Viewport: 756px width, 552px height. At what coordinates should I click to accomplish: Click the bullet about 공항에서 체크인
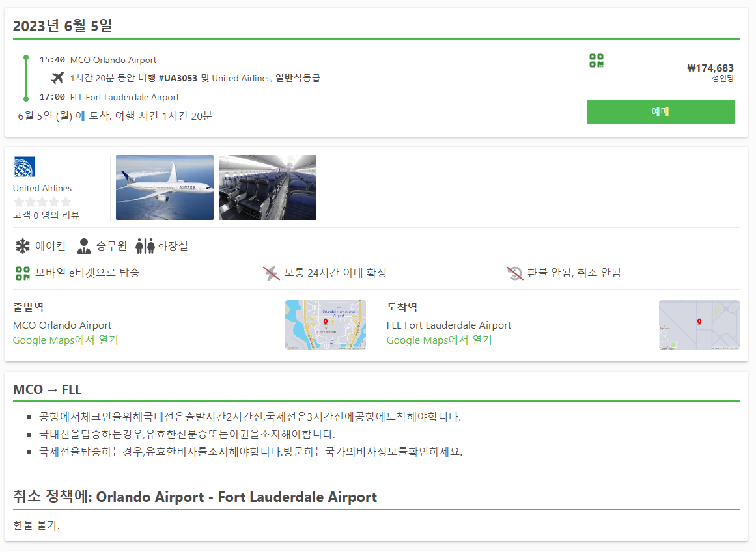coord(250,417)
